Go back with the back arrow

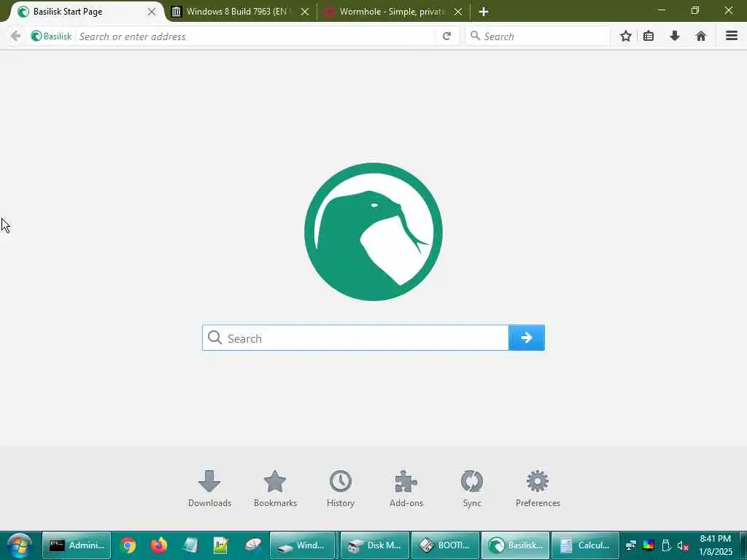tap(16, 36)
